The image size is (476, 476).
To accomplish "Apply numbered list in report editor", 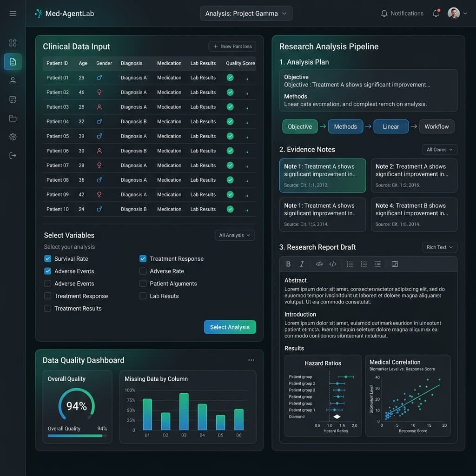I will point(350,264).
